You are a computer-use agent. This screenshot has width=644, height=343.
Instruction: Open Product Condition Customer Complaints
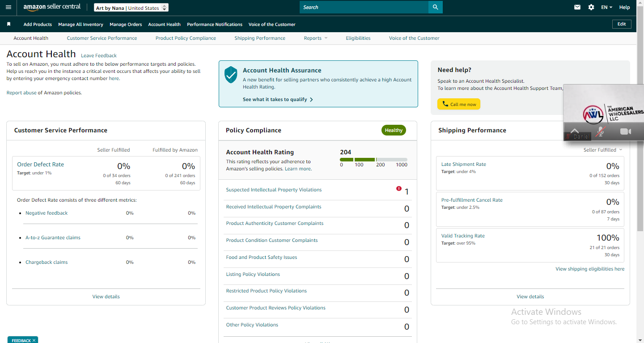point(272,240)
